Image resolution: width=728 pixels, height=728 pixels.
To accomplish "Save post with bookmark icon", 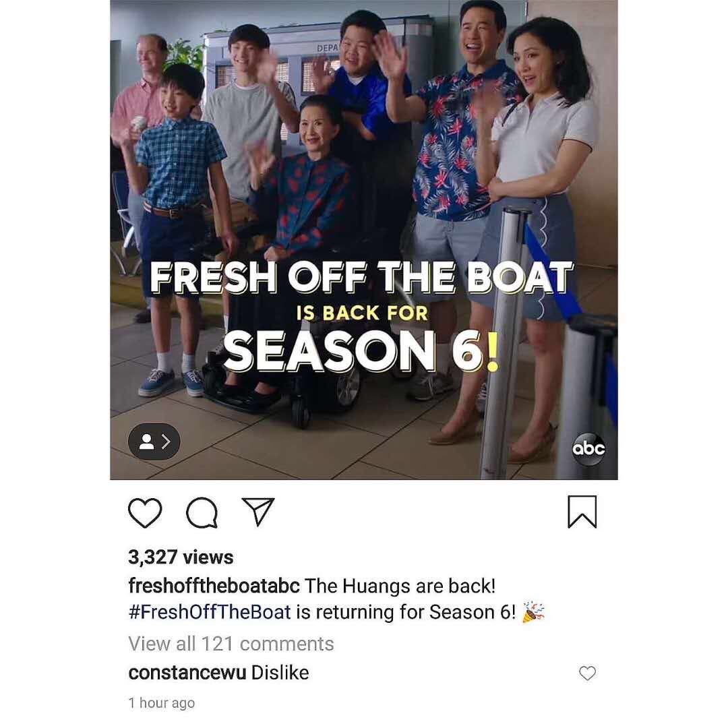I will click(582, 512).
